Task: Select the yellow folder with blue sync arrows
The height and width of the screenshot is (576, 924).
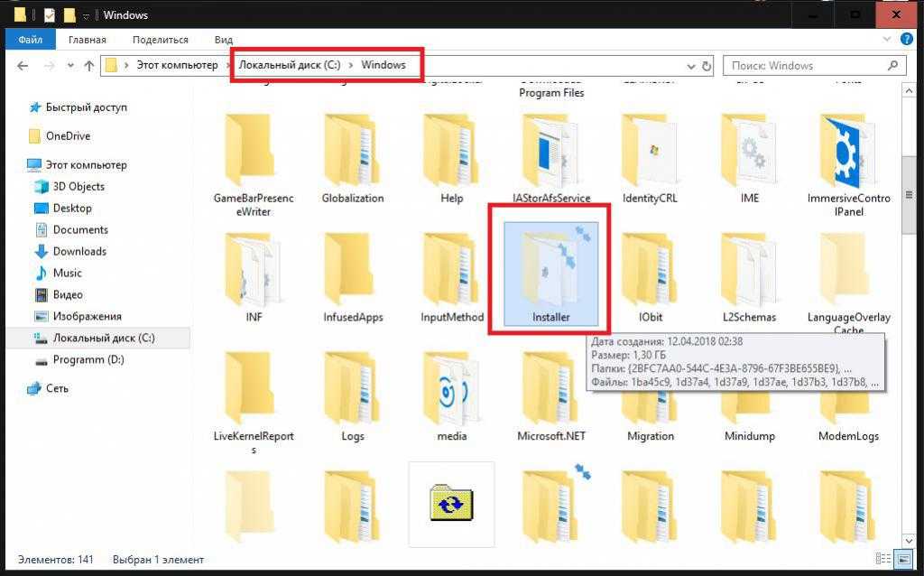Action: coord(452,505)
